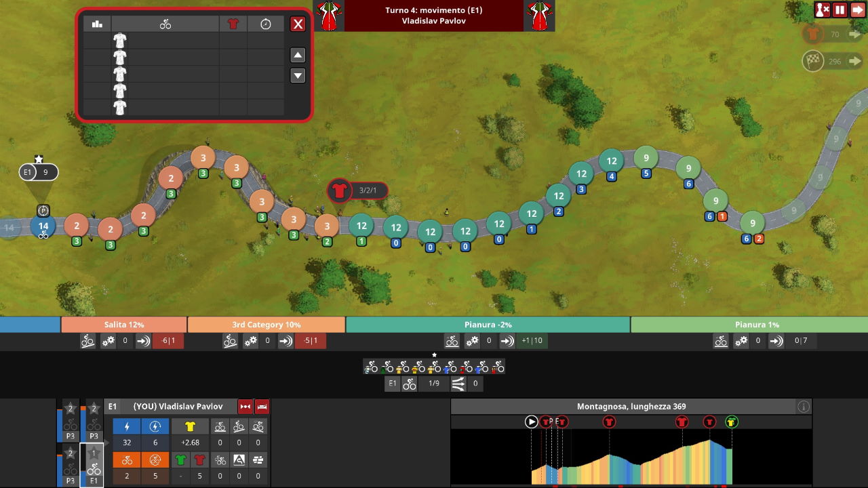
Task: Click the red spacing dots icon beside rider name
Action: (245, 407)
